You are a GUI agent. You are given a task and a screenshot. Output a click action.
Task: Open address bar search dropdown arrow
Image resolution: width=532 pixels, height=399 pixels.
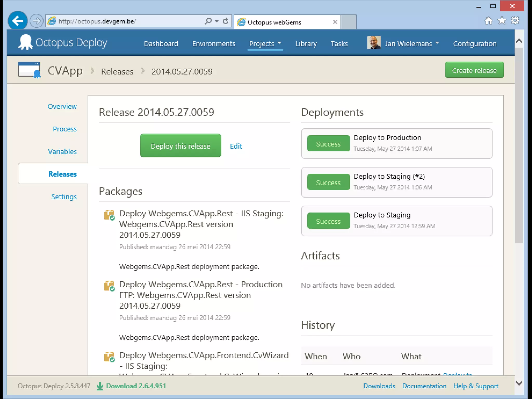coord(217,21)
